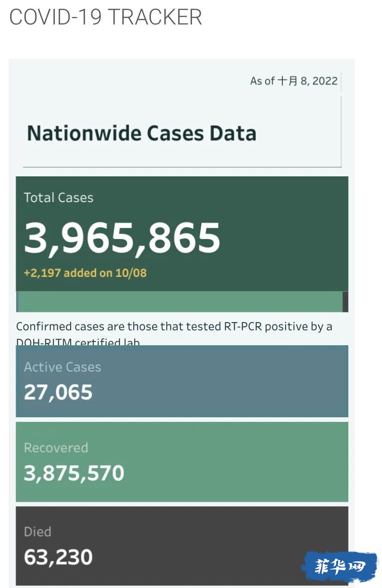The height and width of the screenshot is (588, 382).
Task: Click the partially hidden "DOH-RITM certified lab" text
Action: [x=78, y=342]
